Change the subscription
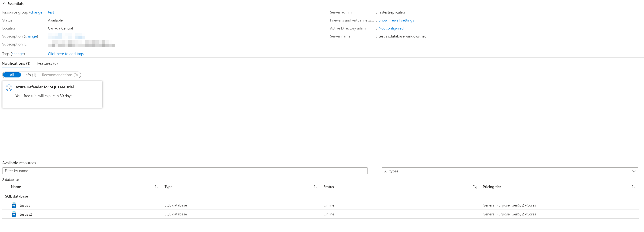 tap(31, 36)
